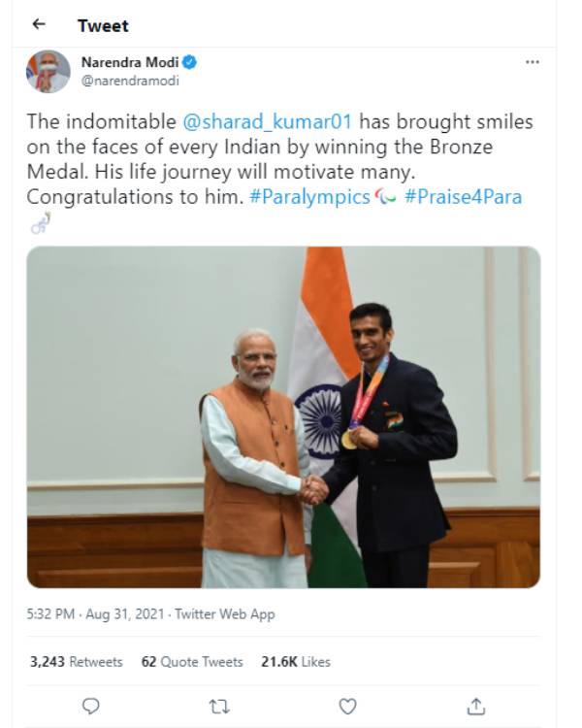Image resolution: width=582 pixels, height=728 pixels.
Task: Share the tweet via share icon
Action: [x=476, y=706]
